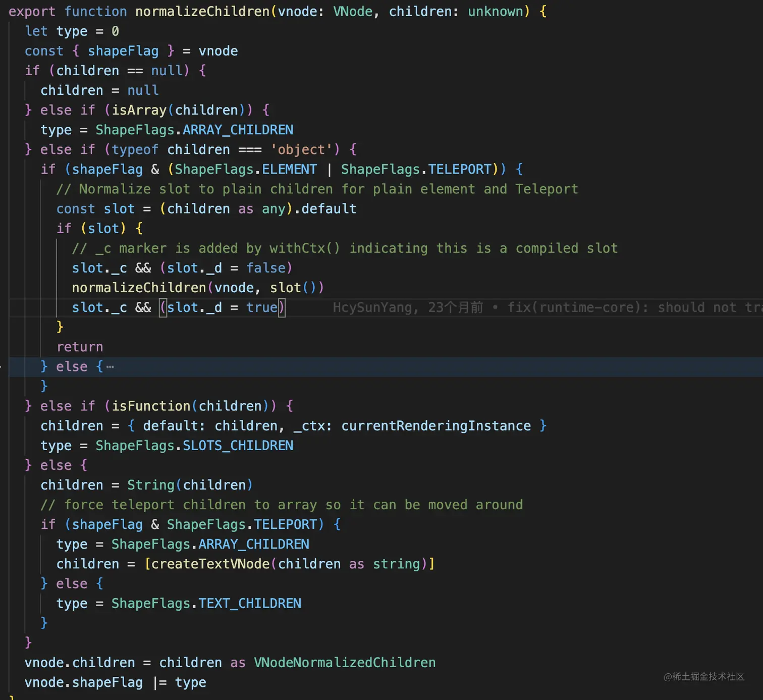Screen dimensions: 763x700
Task: Click the 'slot._d = false' expression
Action: coord(226,267)
